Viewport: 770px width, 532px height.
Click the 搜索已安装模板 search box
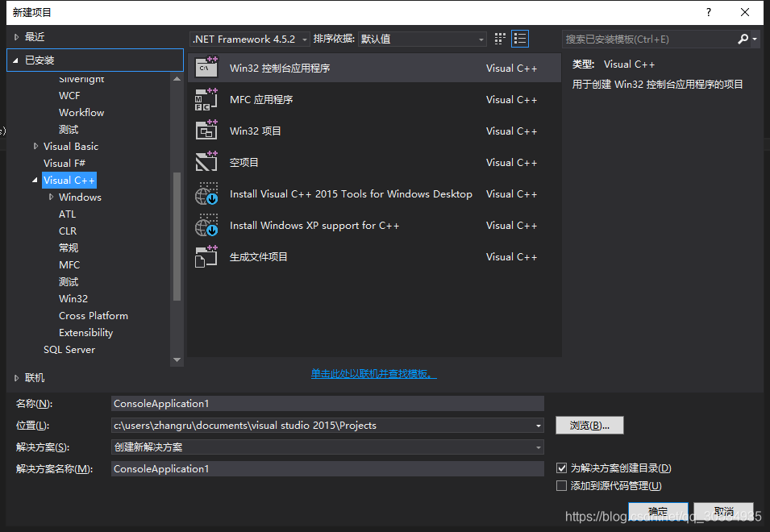[648, 39]
